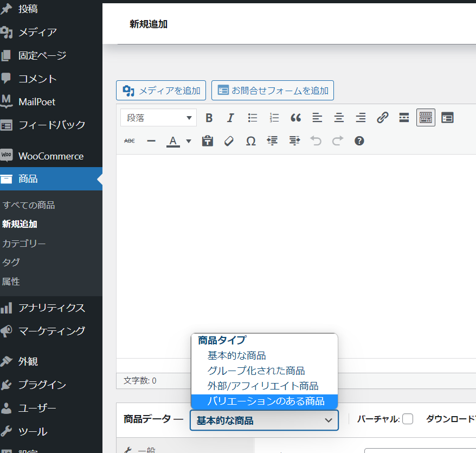Apply italic formatting in editor toolbar
This screenshot has height=453, width=476.
[x=230, y=118]
